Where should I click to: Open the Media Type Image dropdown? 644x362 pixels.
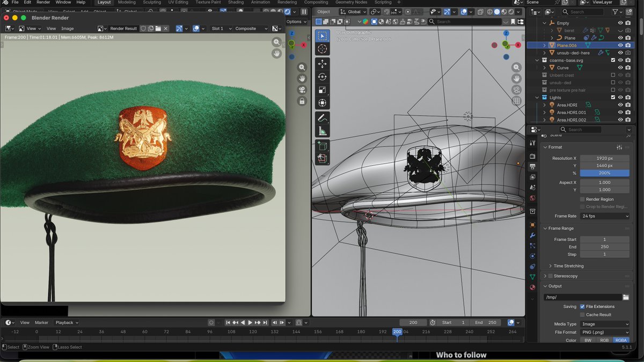(605, 324)
